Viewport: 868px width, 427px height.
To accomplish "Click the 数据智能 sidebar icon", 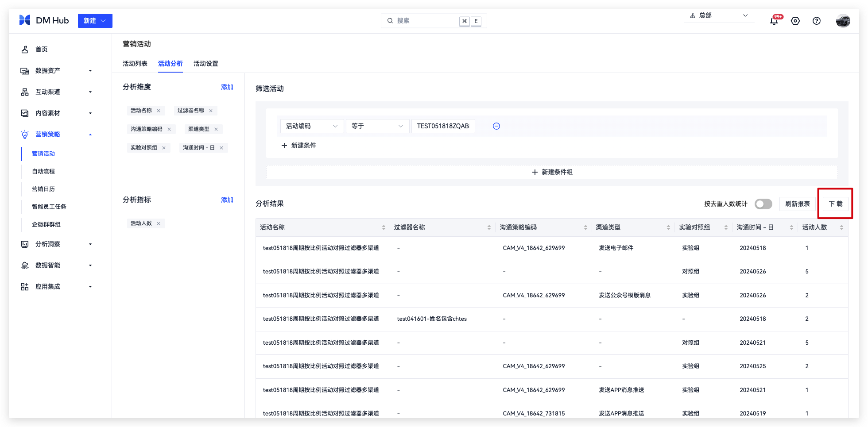I will point(25,265).
